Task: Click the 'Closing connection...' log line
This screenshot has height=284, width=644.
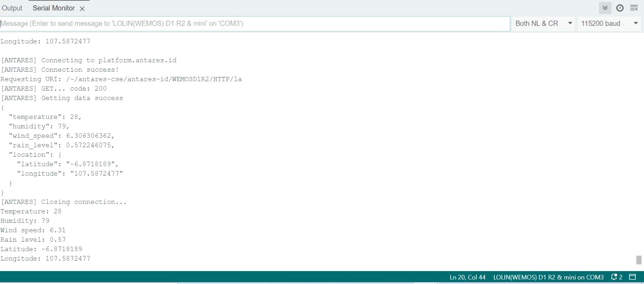Action: 64,202
